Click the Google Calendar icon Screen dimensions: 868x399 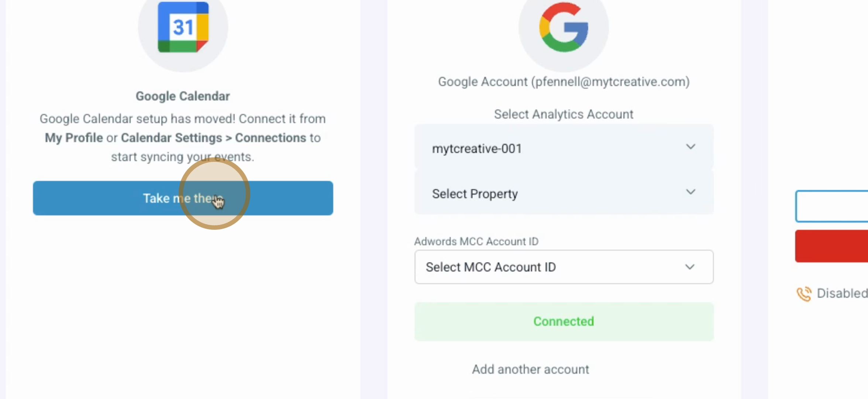pyautogui.click(x=183, y=27)
